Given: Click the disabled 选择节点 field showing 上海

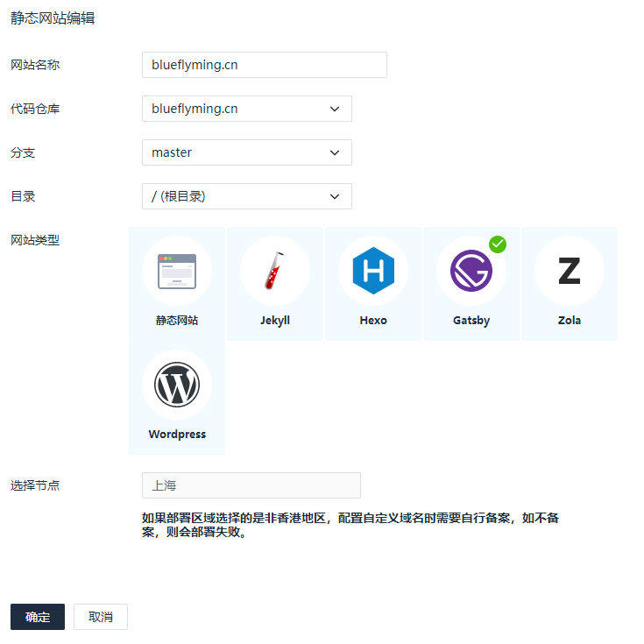Looking at the screenshot, I should (251, 485).
